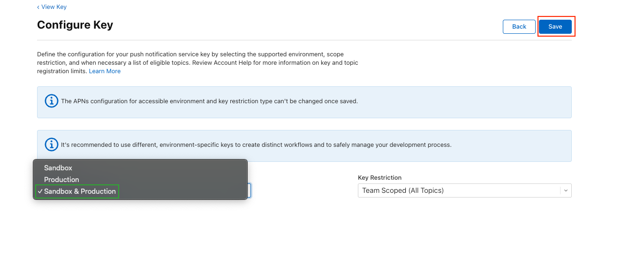Click the Key Restriction field label

pyautogui.click(x=379, y=178)
